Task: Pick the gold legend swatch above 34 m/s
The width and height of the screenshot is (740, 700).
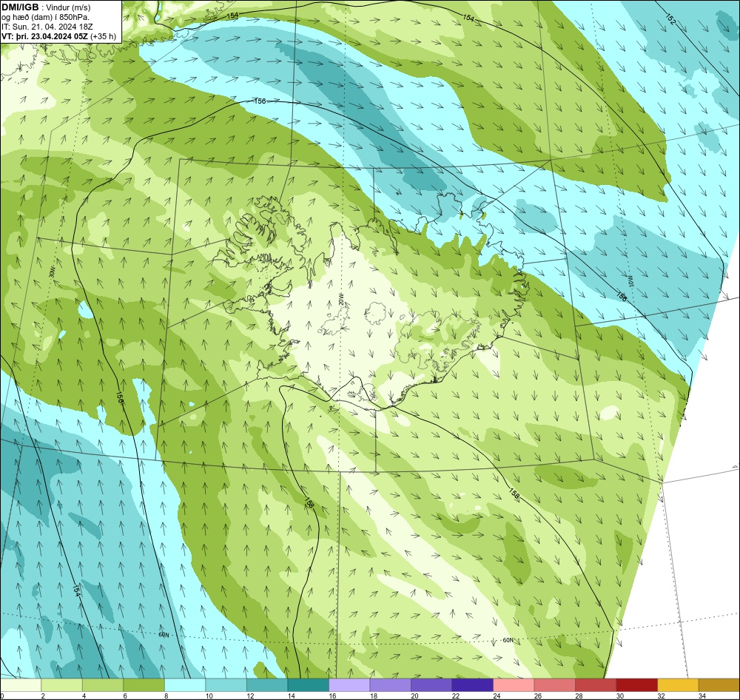Action: point(719,684)
